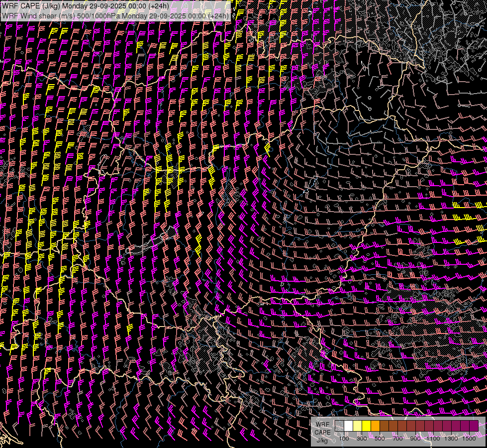
Task: Click the 500 legend tick label
Action: coord(380,439)
